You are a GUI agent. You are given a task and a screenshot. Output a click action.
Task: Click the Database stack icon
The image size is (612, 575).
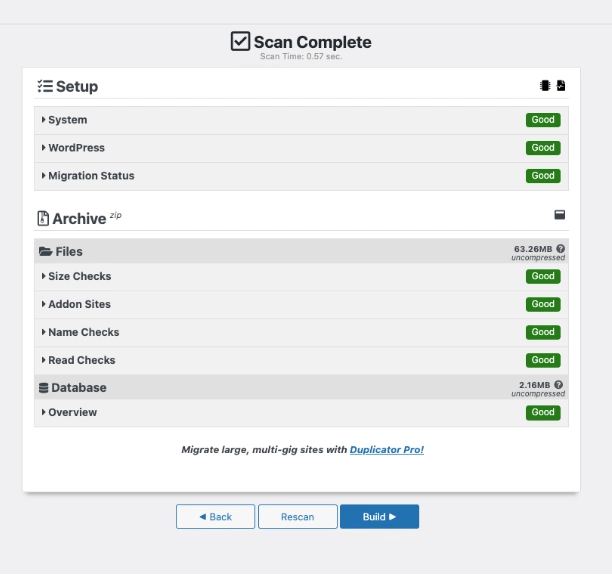[x=44, y=388]
